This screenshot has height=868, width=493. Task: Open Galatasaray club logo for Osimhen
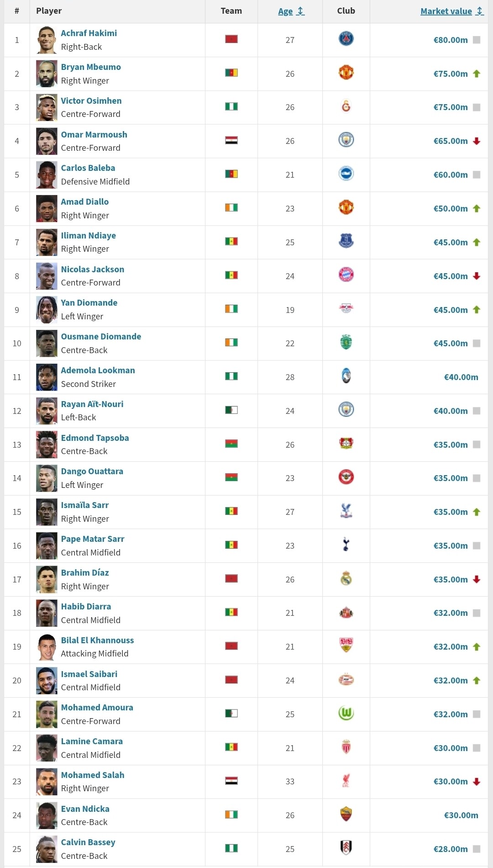coord(346,106)
